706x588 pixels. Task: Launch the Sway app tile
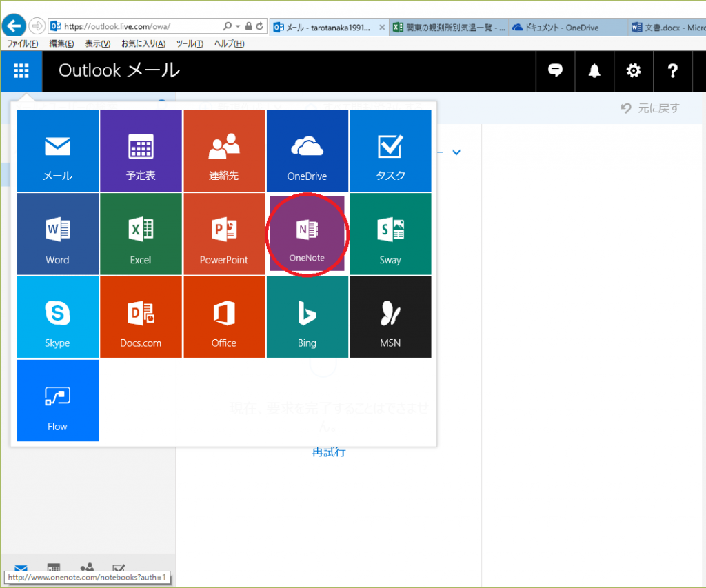[x=390, y=234]
